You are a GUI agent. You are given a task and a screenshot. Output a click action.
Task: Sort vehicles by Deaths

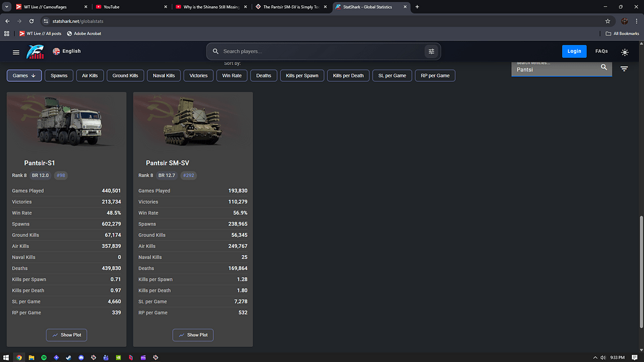[x=263, y=75]
